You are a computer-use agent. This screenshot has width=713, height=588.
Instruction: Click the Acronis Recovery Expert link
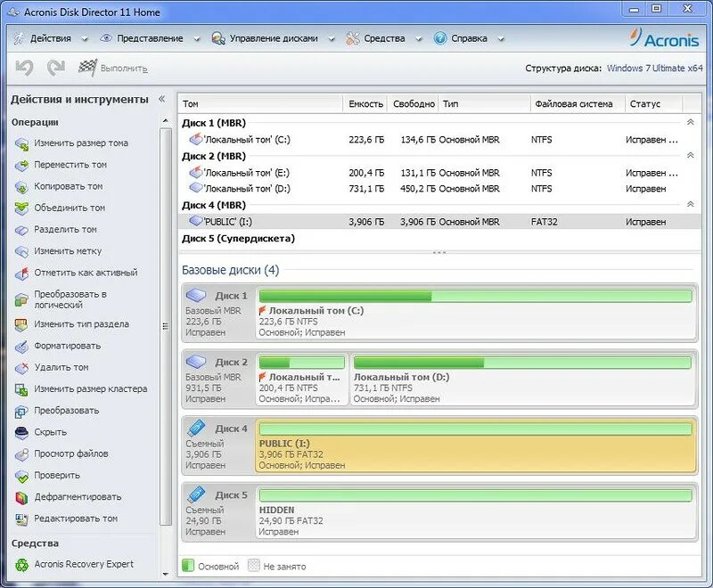(x=84, y=564)
